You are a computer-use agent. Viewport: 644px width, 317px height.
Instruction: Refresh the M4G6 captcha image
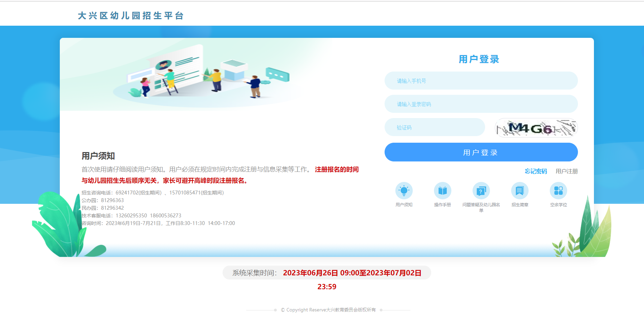click(536, 128)
